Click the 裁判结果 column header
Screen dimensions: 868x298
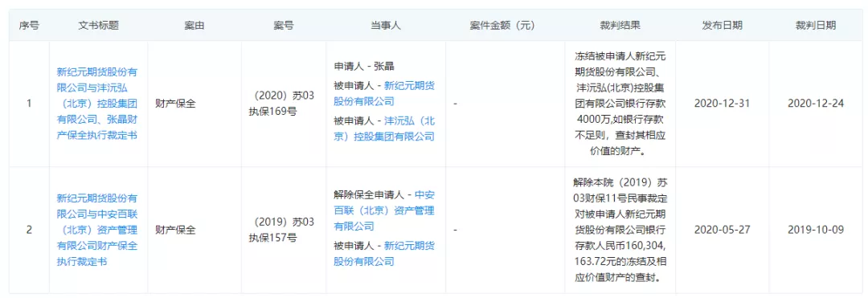[620, 26]
